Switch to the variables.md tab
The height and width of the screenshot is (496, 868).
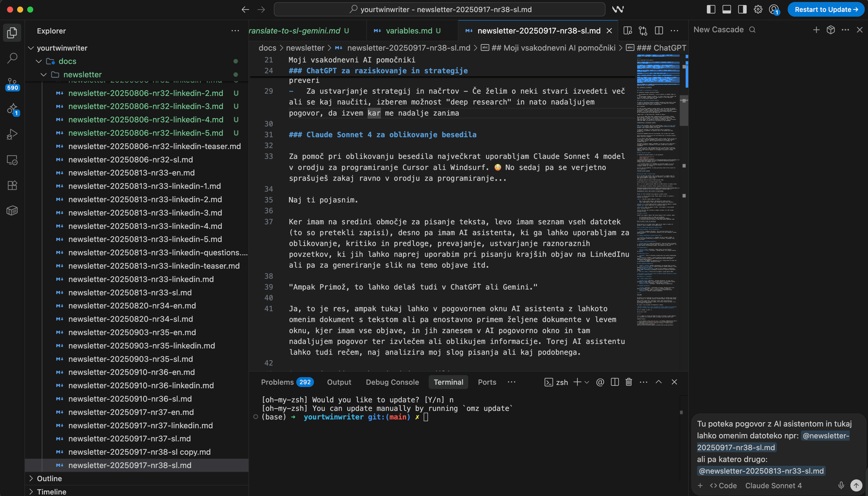[x=409, y=31]
